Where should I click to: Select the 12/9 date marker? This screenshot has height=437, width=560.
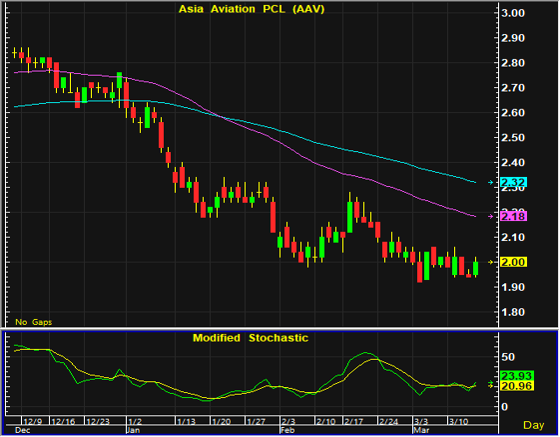pos(32,422)
